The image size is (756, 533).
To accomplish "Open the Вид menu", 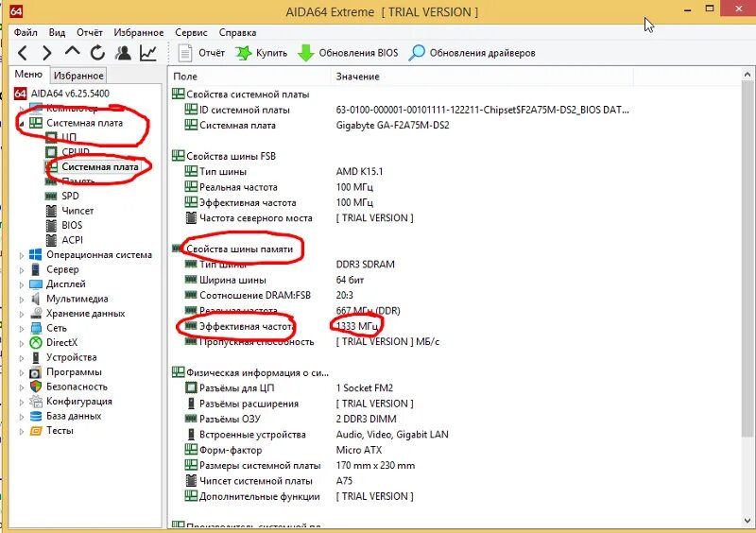I will pyautogui.click(x=57, y=32).
